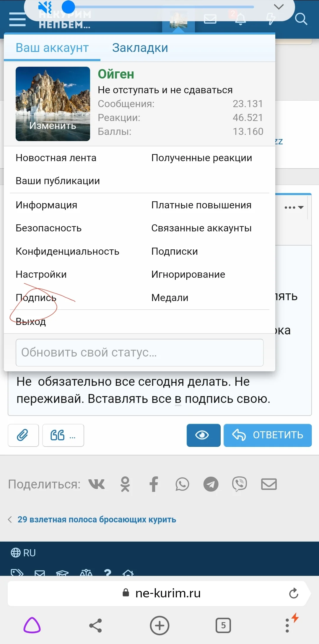Open Настройки
Screen dimensions: 319x644
(41, 274)
